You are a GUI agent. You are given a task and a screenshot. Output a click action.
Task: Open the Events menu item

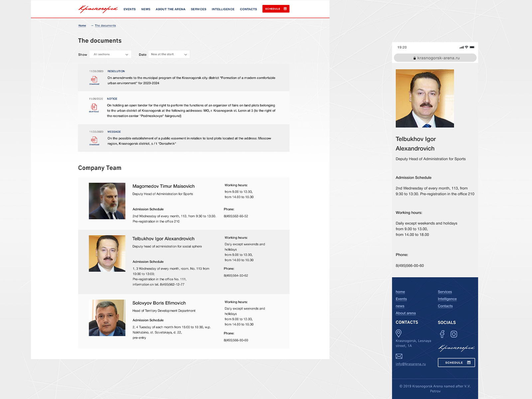point(130,9)
